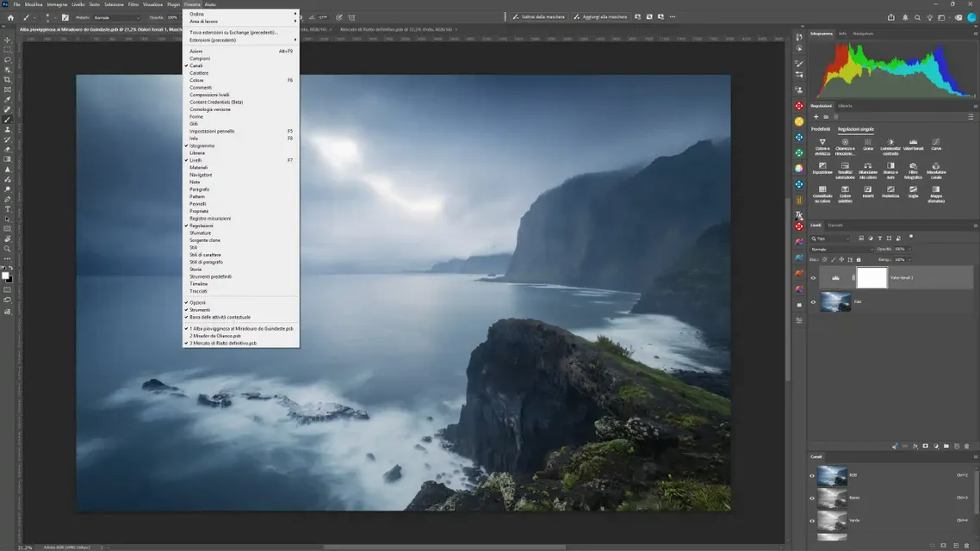This screenshot has height=551, width=980.
Task: Hide the Valori tonali 1 layer
Action: pyautogui.click(x=813, y=278)
